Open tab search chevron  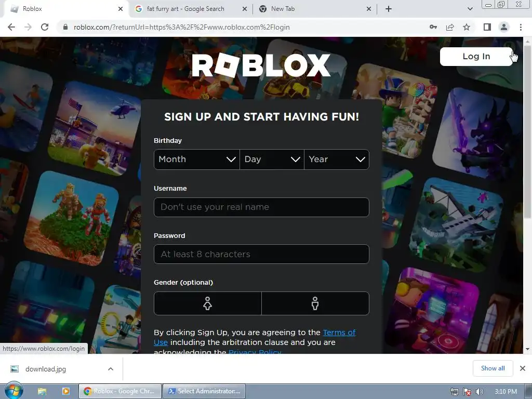pos(470,9)
